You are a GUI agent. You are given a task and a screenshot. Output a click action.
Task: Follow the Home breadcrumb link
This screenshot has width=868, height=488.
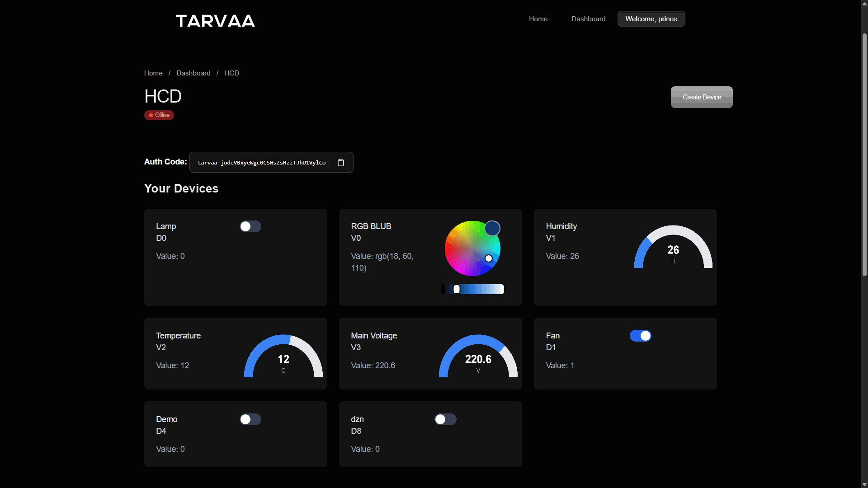click(x=153, y=73)
